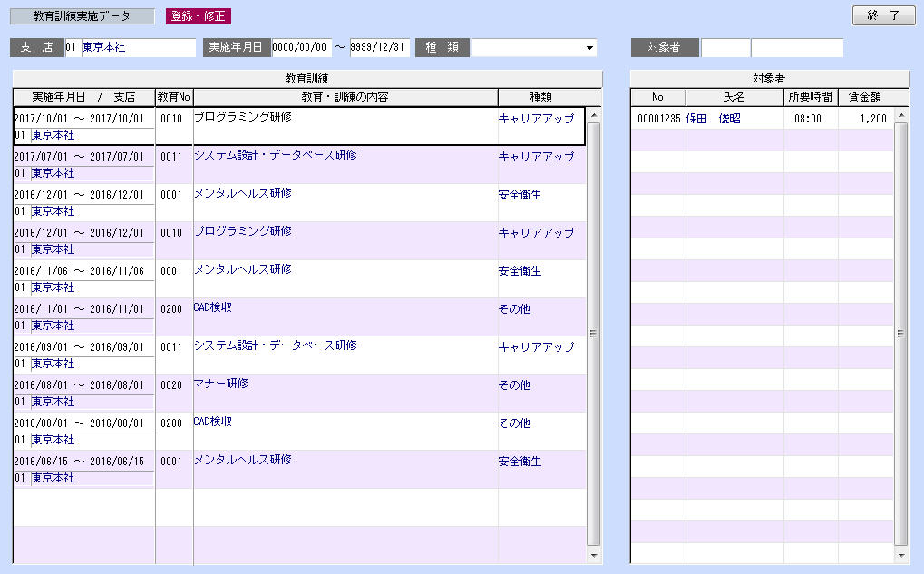Click the 教育訓練実施データ title box
The width and height of the screenshot is (924, 574).
82,16
